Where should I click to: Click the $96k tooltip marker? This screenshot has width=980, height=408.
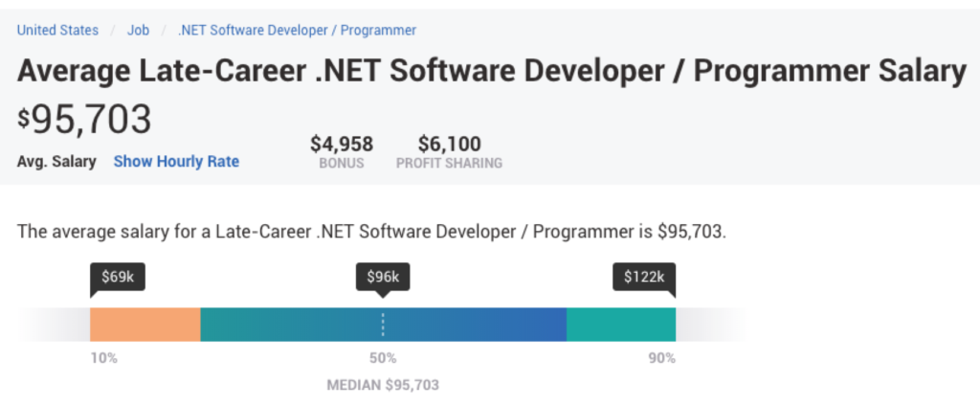[x=383, y=278]
